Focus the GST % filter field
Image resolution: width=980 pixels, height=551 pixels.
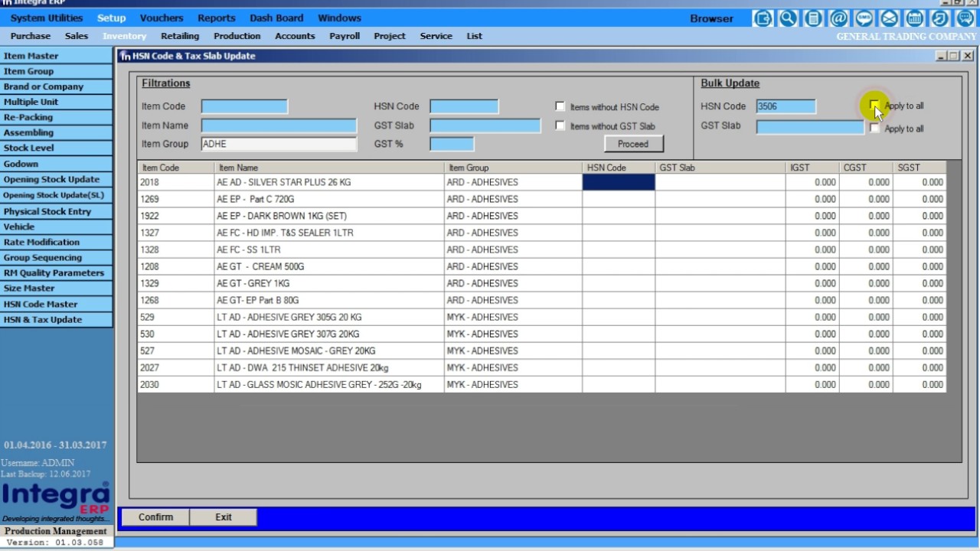pyautogui.click(x=452, y=144)
